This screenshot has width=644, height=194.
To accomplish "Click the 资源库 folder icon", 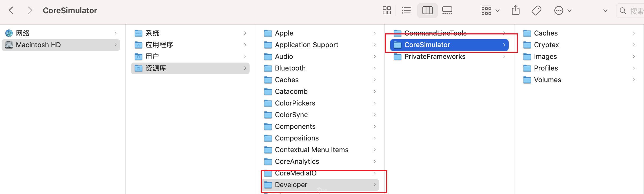I will pos(139,68).
